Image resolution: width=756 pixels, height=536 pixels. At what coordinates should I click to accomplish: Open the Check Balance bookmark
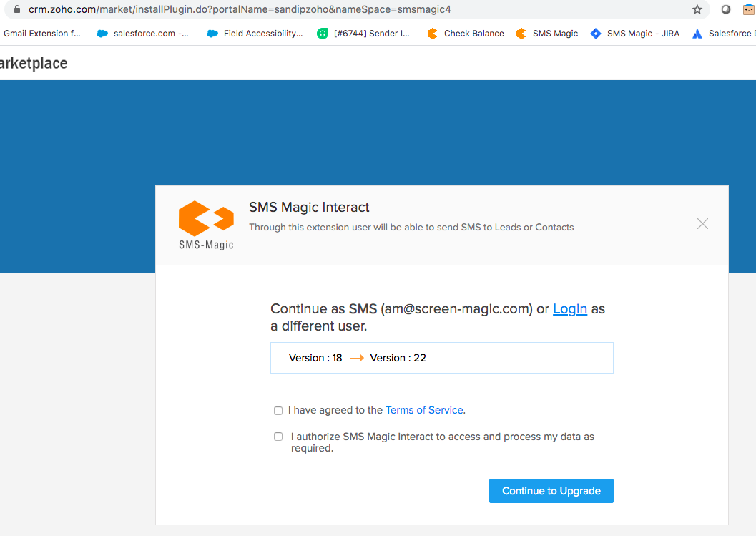tap(466, 34)
